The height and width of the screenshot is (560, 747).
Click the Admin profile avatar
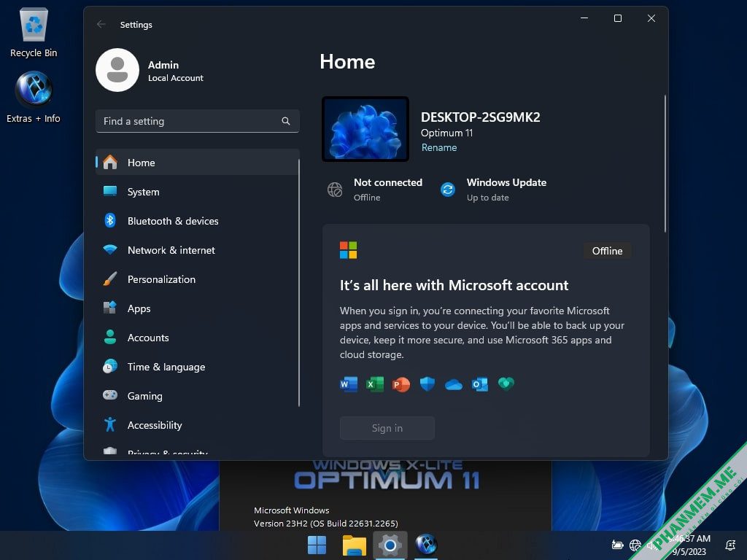117,70
